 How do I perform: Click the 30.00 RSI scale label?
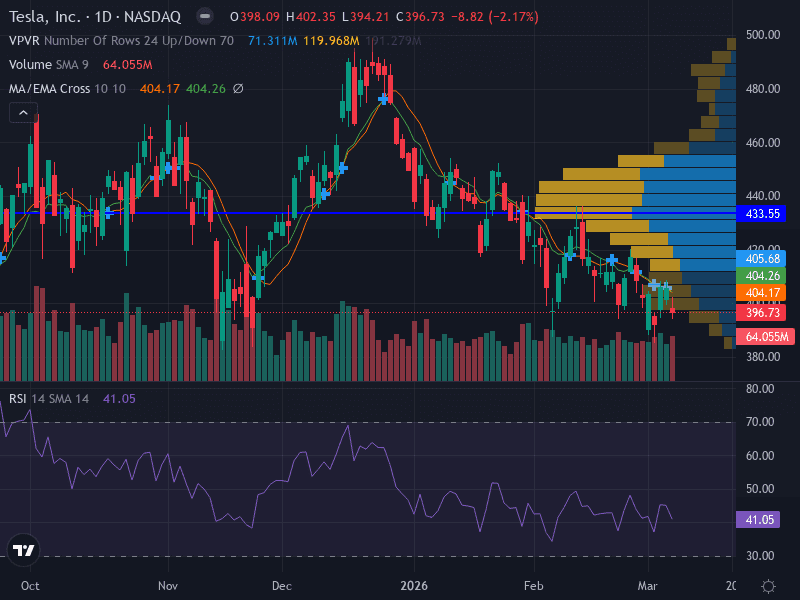pyautogui.click(x=760, y=556)
